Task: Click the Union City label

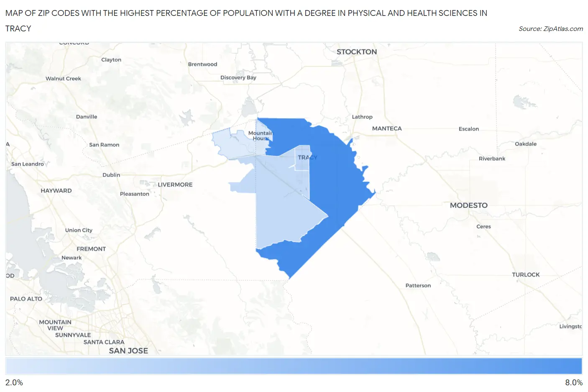Action: tap(79, 230)
